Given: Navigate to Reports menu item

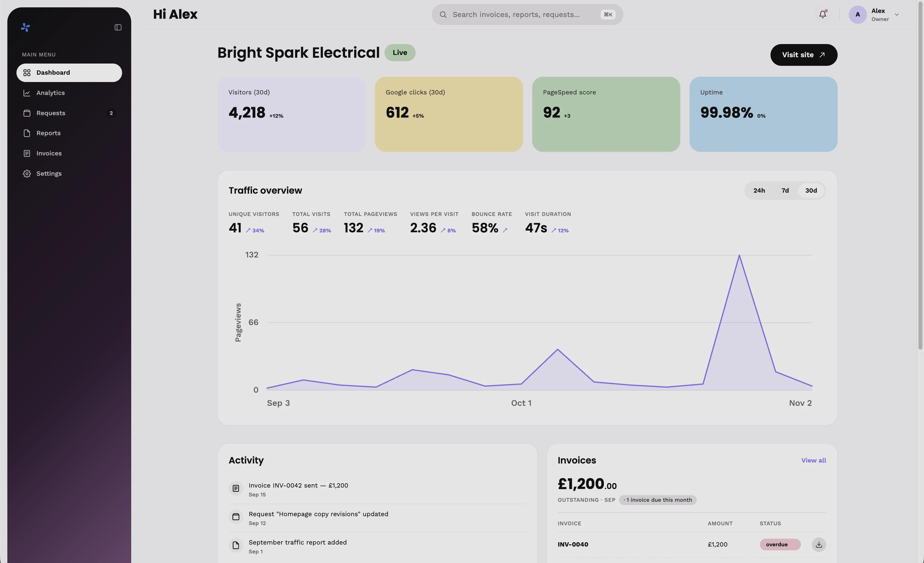Looking at the screenshot, I should pos(69,133).
